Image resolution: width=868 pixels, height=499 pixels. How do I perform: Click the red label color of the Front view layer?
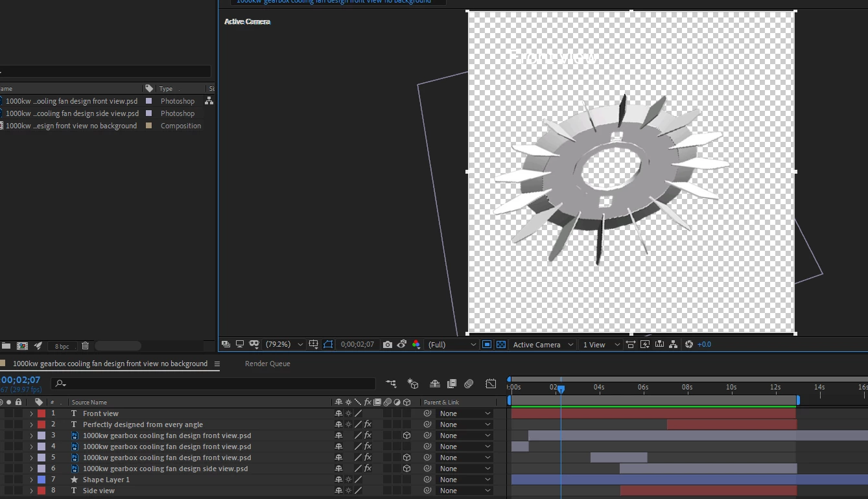[x=41, y=413]
